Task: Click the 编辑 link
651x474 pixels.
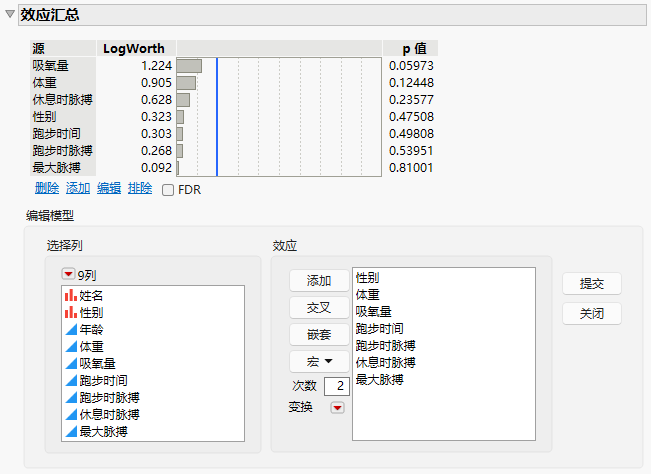Action: click(x=109, y=188)
